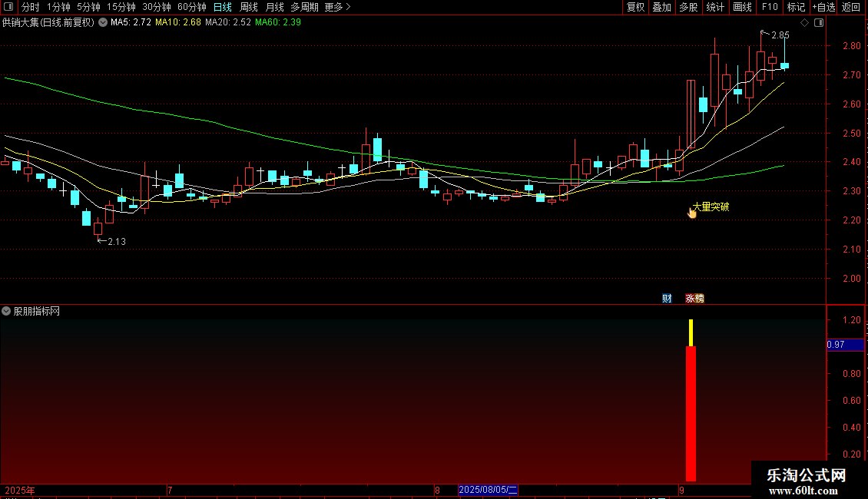This screenshot has width=868, height=499.
Task: Open the 涨榜 badge on chart
Action: pyautogui.click(x=694, y=298)
